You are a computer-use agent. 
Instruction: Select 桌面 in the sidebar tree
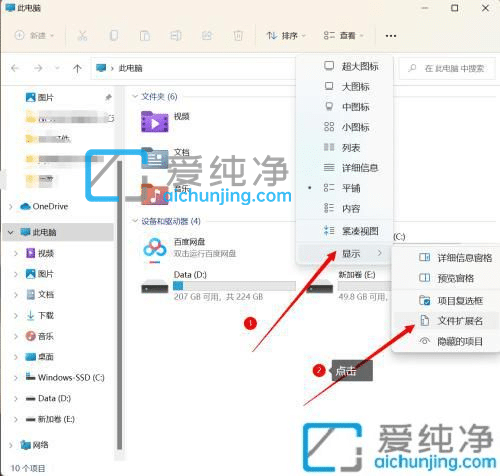40,357
